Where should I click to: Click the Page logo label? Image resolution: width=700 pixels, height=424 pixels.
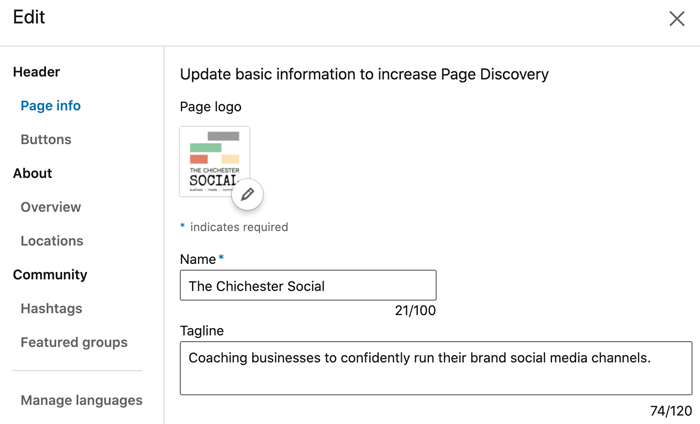click(x=210, y=107)
